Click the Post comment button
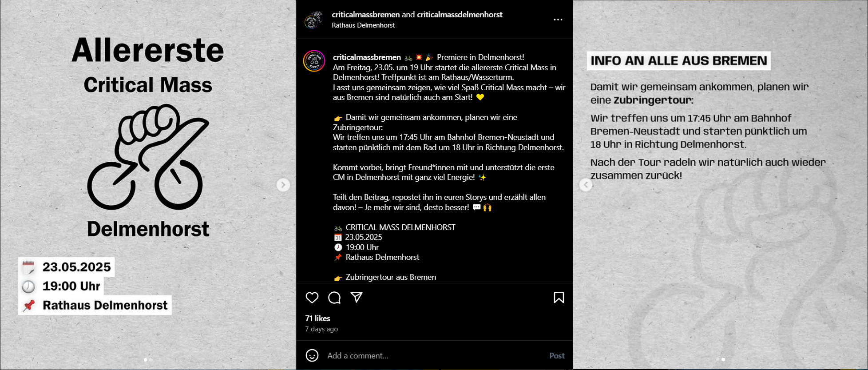 coord(557,355)
